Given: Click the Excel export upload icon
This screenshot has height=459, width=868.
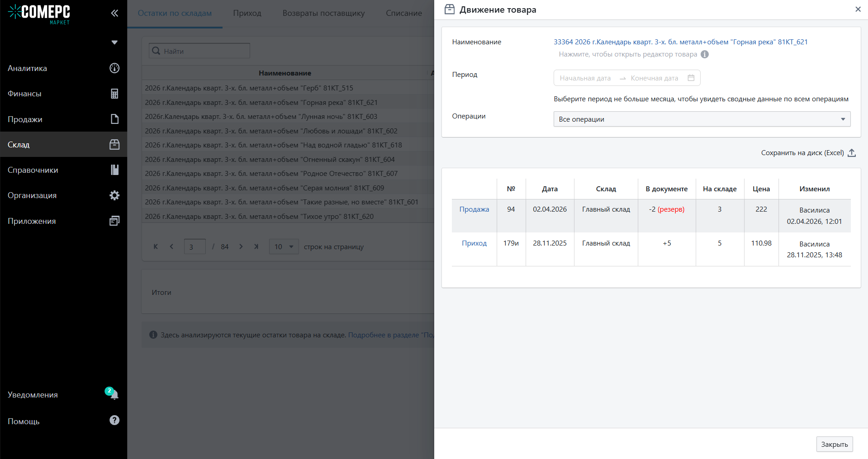Looking at the screenshot, I should pos(852,153).
